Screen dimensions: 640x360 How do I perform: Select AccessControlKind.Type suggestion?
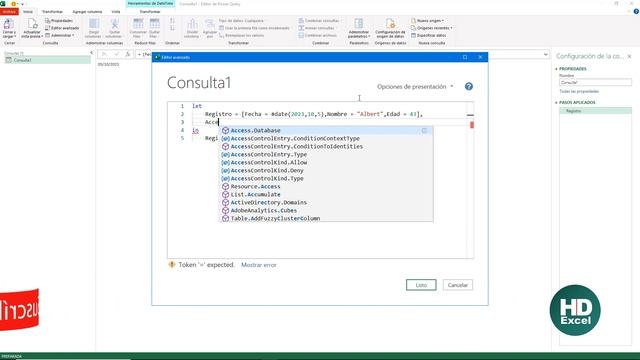[x=326, y=178]
